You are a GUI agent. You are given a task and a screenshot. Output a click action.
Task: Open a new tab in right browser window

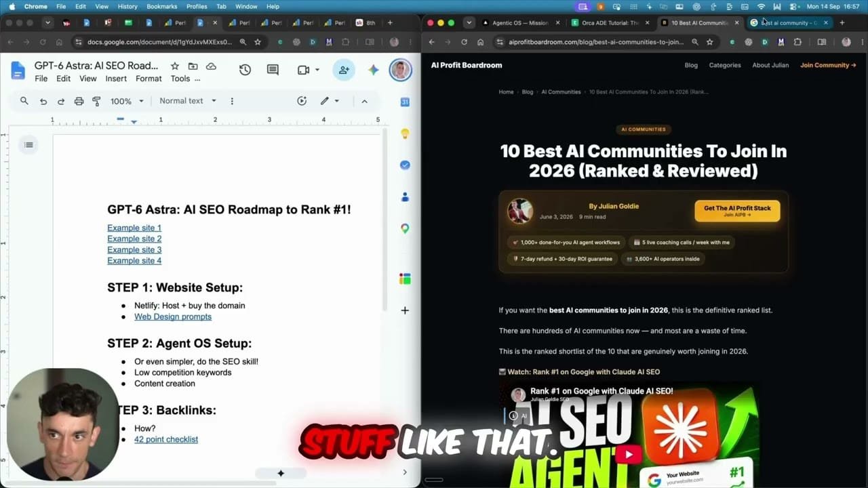842,22
